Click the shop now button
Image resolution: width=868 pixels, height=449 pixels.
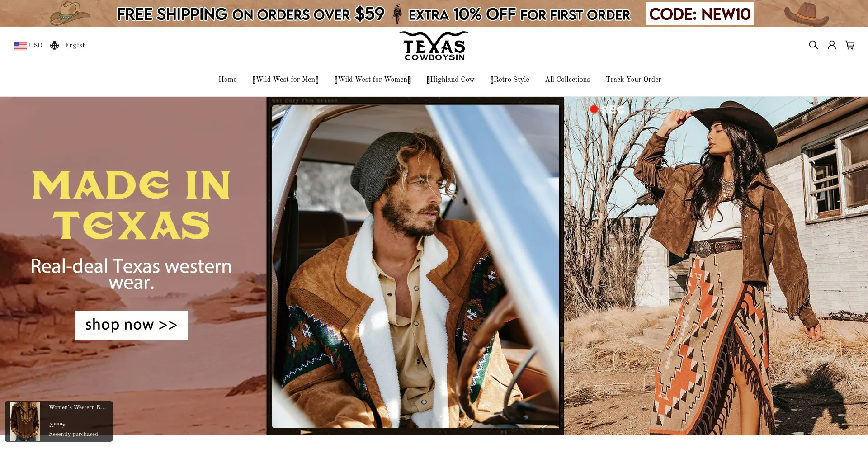pos(132,326)
